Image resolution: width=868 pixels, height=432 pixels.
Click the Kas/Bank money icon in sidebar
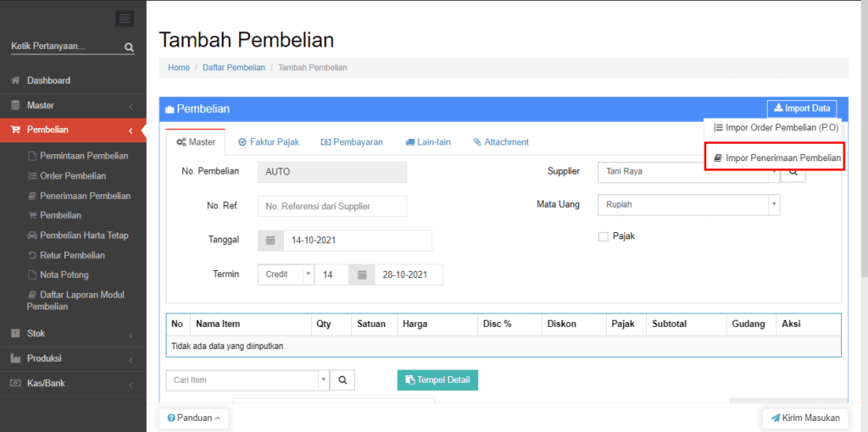point(15,384)
